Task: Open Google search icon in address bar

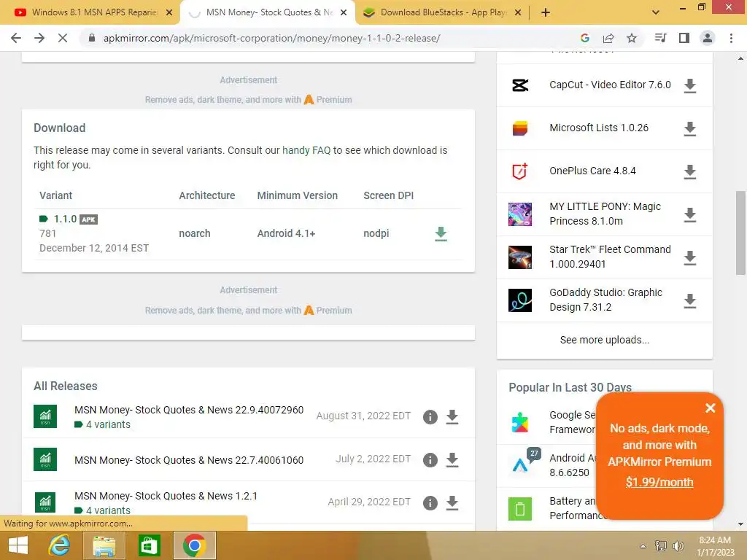Action: tap(585, 38)
